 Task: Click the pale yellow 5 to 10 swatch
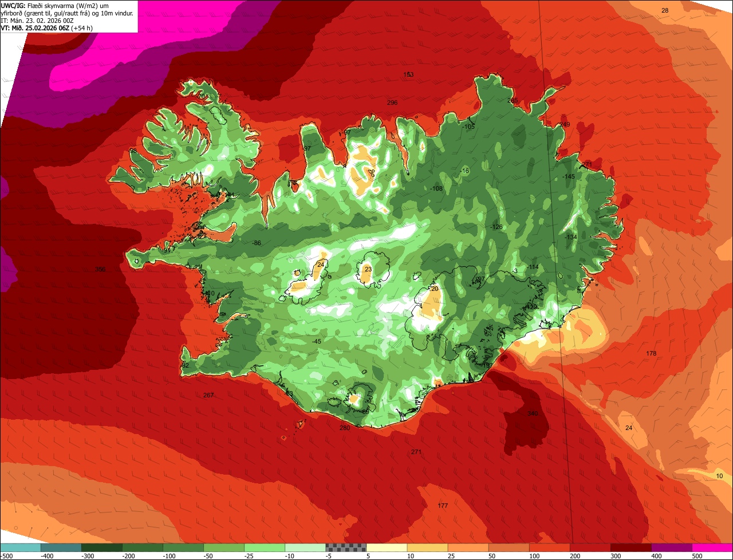click(x=387, y=547)
